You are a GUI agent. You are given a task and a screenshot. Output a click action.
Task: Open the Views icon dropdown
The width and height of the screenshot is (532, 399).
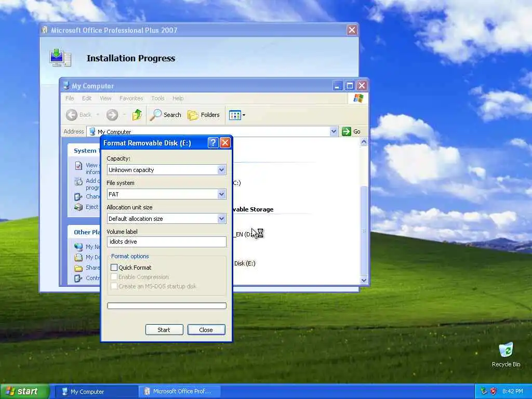[x=237, y=115]
